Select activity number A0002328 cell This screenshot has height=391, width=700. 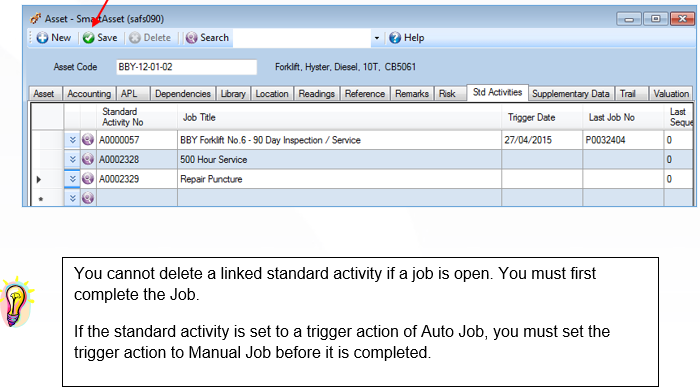point(137,159)
